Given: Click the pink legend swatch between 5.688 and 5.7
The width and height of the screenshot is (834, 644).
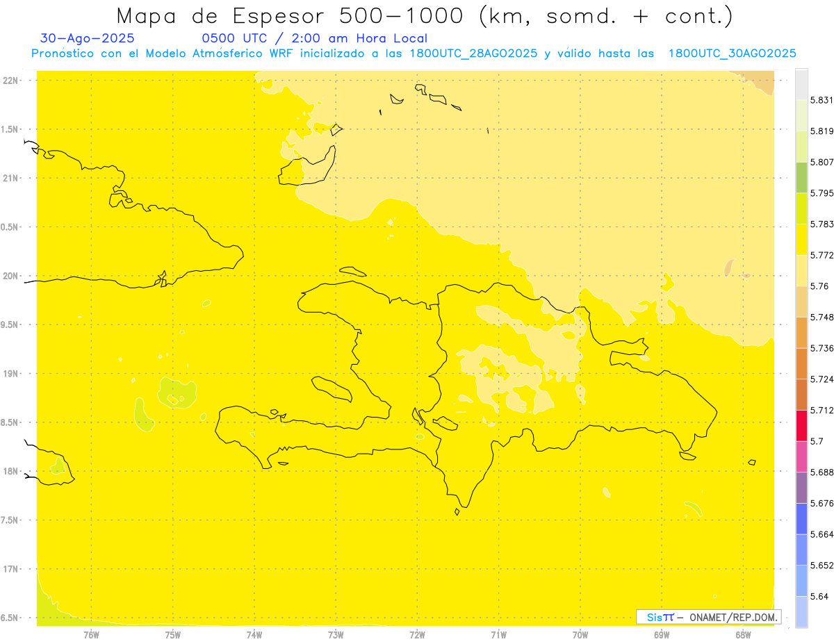Looking at the screenshot, I should 801,456.
